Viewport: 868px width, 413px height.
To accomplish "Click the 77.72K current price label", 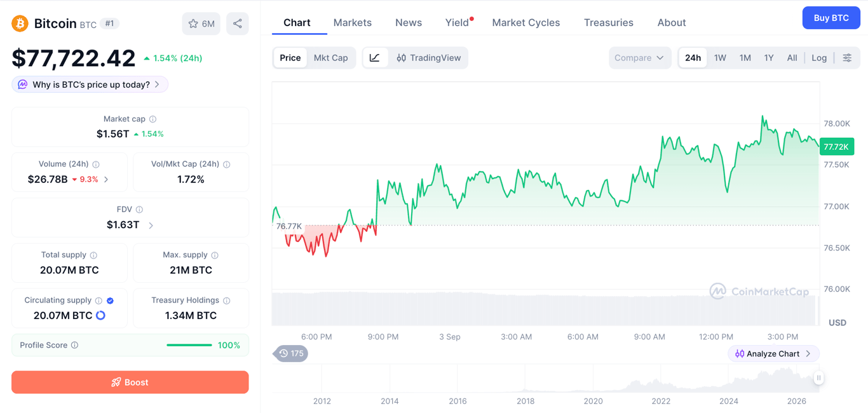I will (836, 147).
